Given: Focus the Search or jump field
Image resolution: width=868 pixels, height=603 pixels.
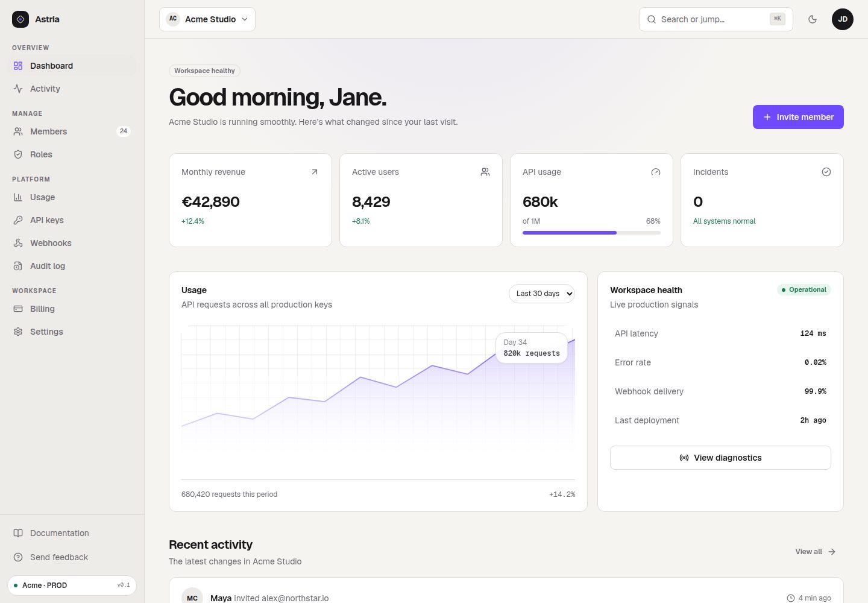Looking at the screenshot, I should pyautogui.click(x=716, y=19).
